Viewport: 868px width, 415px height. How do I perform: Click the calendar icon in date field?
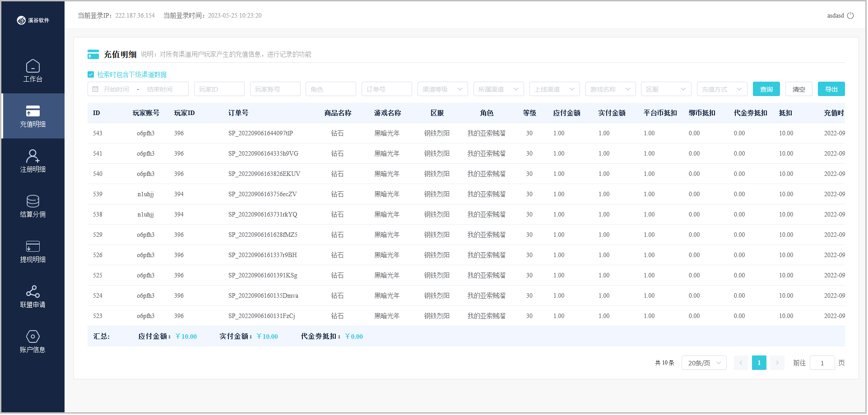[x=95, y=89]
